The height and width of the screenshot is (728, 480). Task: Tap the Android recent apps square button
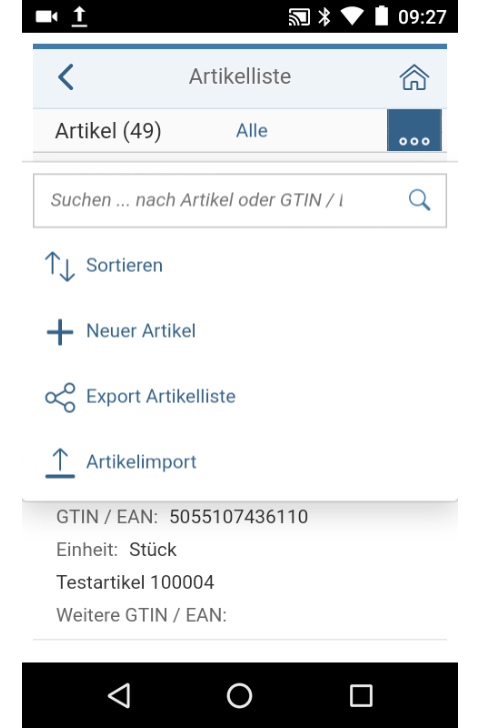361,696
